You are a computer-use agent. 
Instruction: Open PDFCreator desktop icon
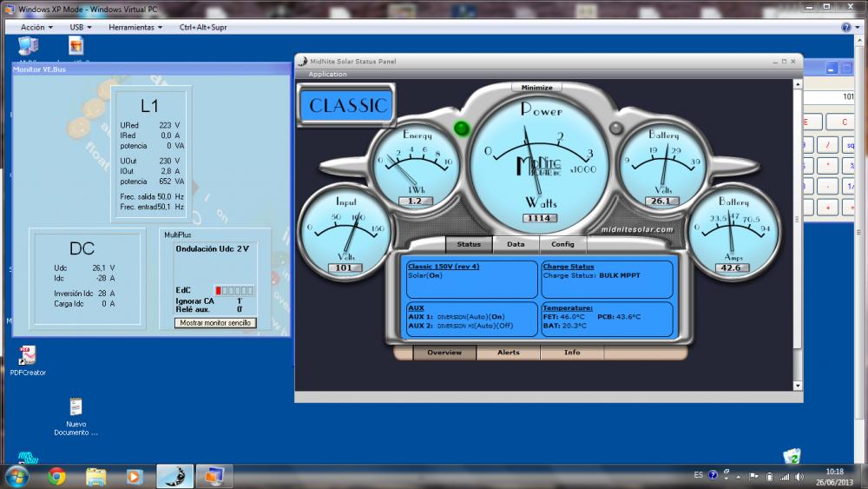click(28, 360)
